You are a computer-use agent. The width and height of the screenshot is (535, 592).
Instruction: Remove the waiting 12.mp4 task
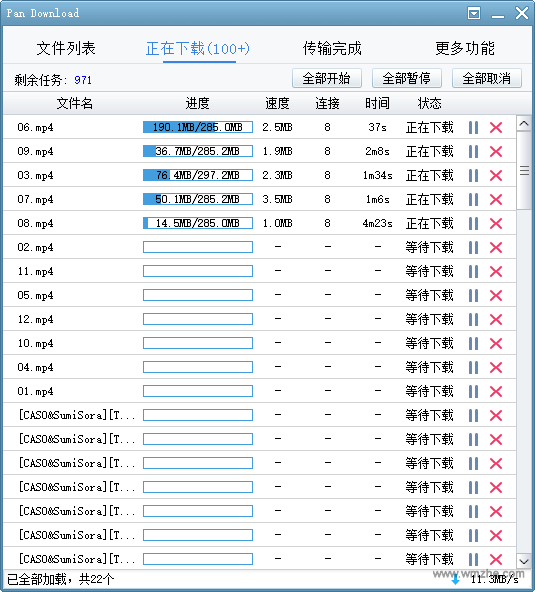tap(496, 319)
